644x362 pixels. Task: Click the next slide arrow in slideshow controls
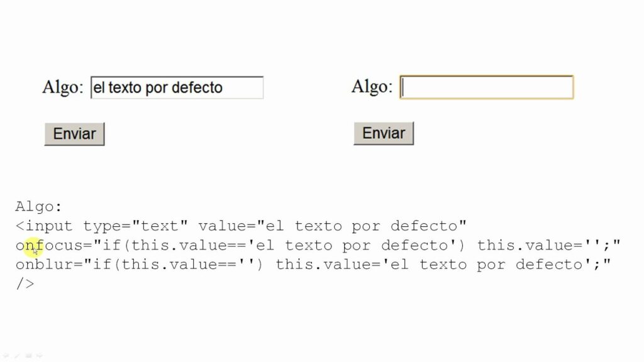(x=40, y=356)
